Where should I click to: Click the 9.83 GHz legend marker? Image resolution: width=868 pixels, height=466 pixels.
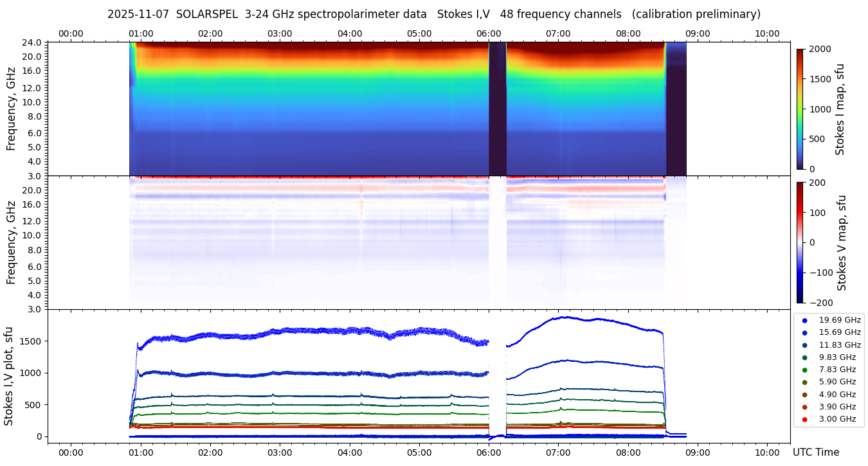tap(804, 357)
